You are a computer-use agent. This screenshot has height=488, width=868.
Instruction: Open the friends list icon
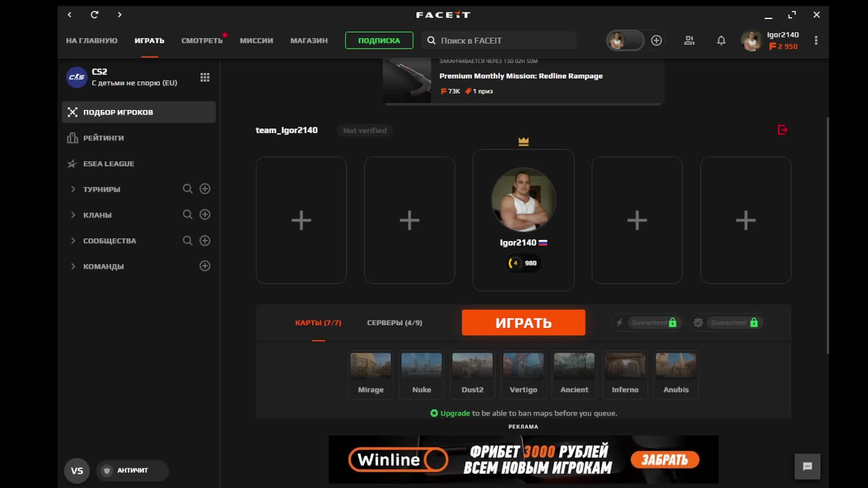pyautogui.click(x=689, y=41)
